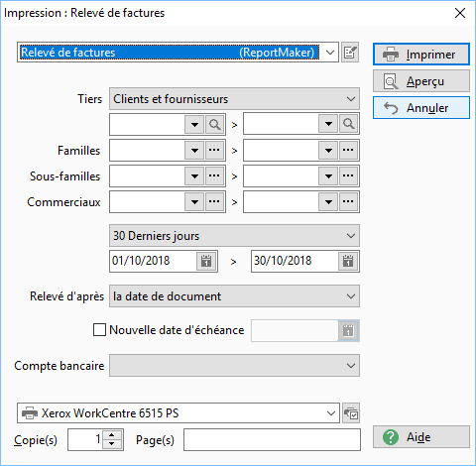Click into the Page(s) input field
The image size is (476, 466).
272,440
